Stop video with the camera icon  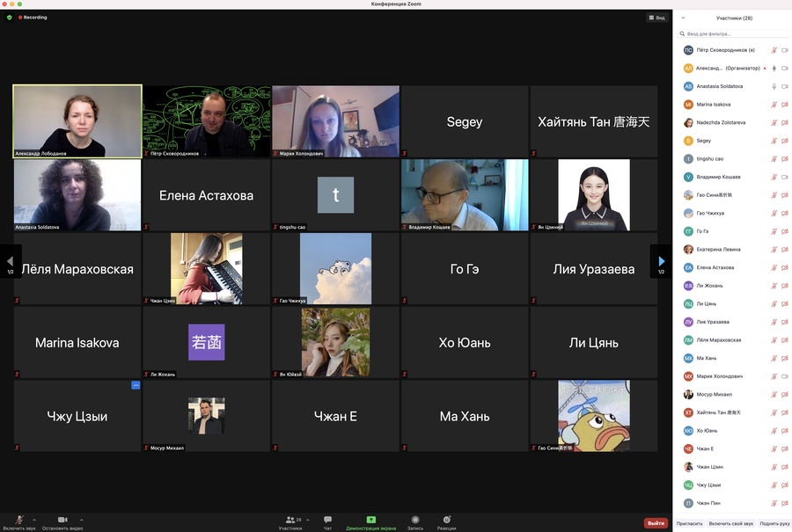click(62, 520)
